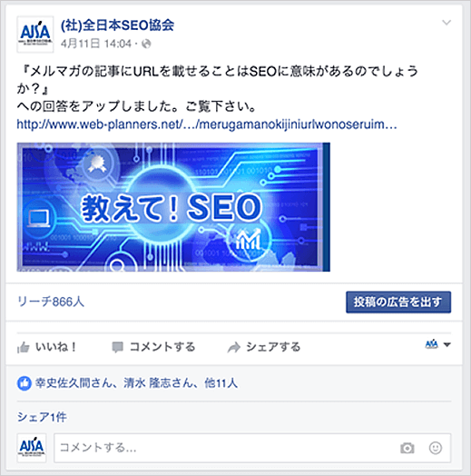This screenshot has width=471, height=476.
Task: Open the シェア1件 shares list
Action: pos(42,417)
